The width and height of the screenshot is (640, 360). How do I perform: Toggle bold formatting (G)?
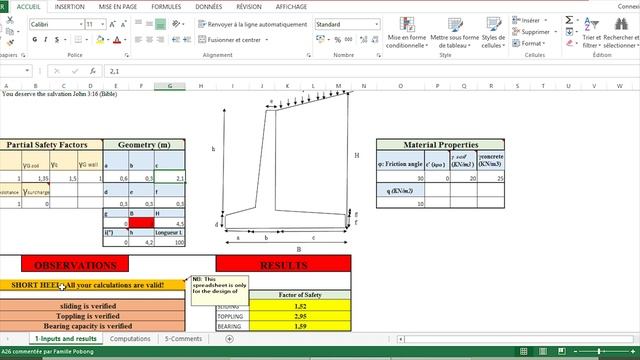click(x=35, y=40)
